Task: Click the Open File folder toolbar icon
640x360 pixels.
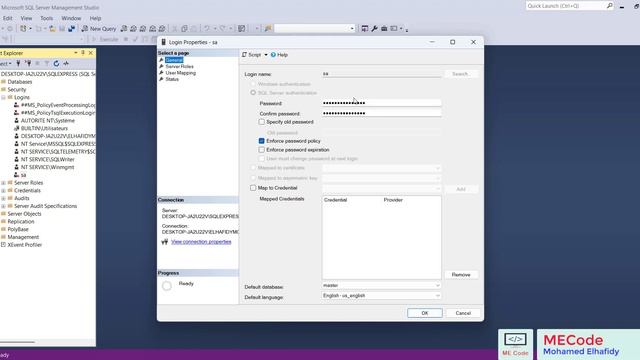Action: click(x=52, y=29)
